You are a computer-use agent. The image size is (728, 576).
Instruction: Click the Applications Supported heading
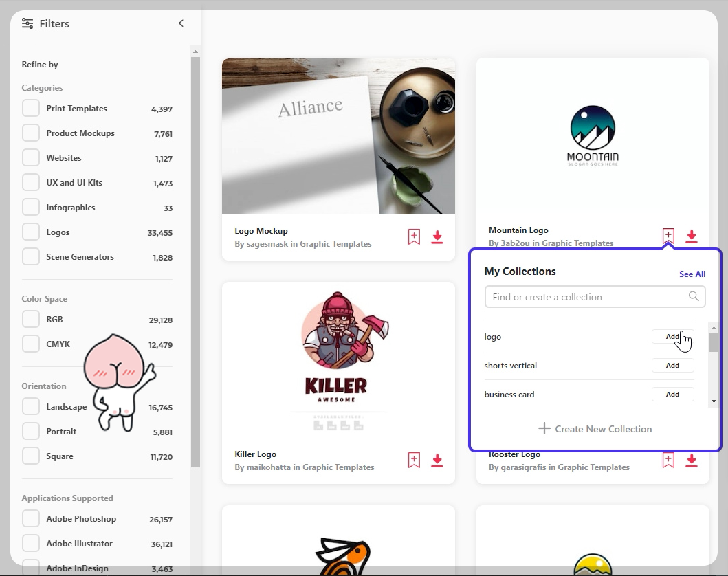point(67,498)
